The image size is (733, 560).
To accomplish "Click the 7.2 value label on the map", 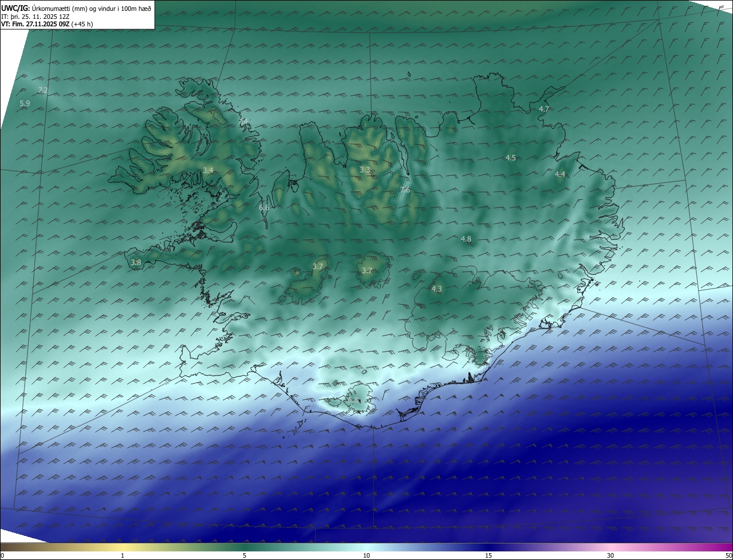I will pyautogui.click(x=43, y=90).
